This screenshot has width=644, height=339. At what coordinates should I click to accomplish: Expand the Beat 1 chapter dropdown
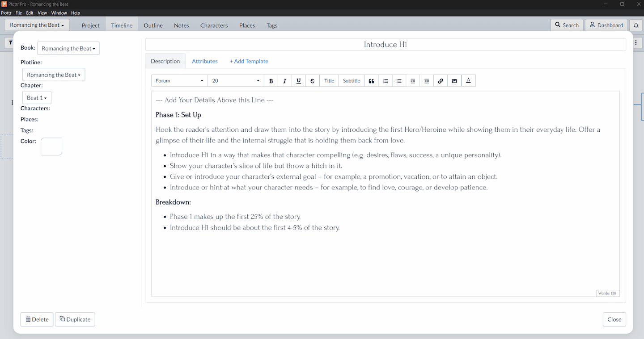pos(37,98)
